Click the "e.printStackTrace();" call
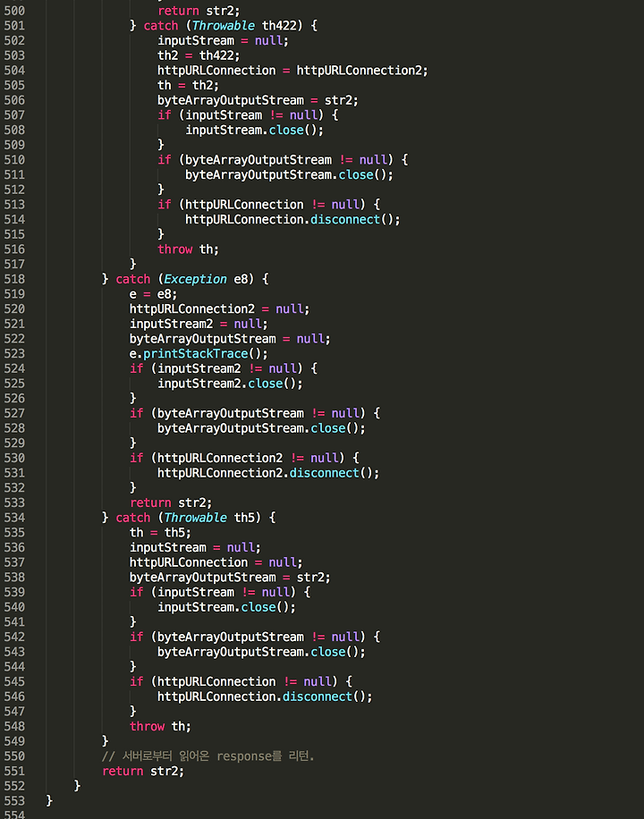Image resolution: width=644 pixels, height=819 pixels. [x=199, y=353]
